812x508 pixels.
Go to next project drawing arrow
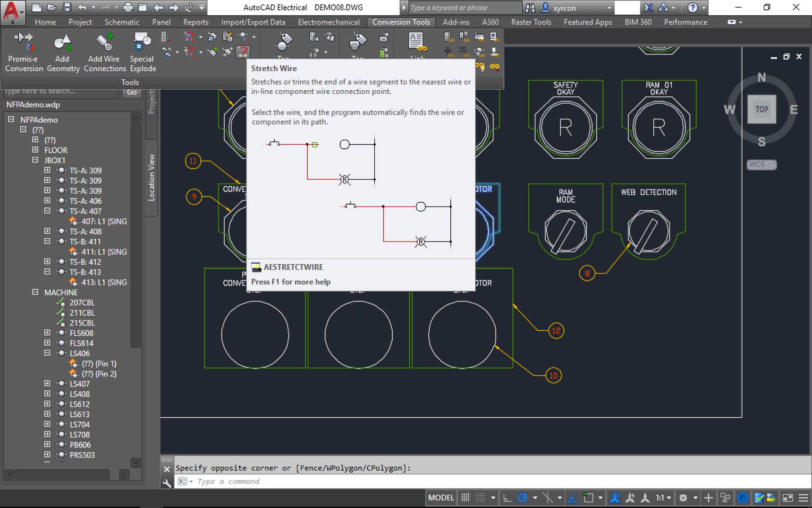174,8
